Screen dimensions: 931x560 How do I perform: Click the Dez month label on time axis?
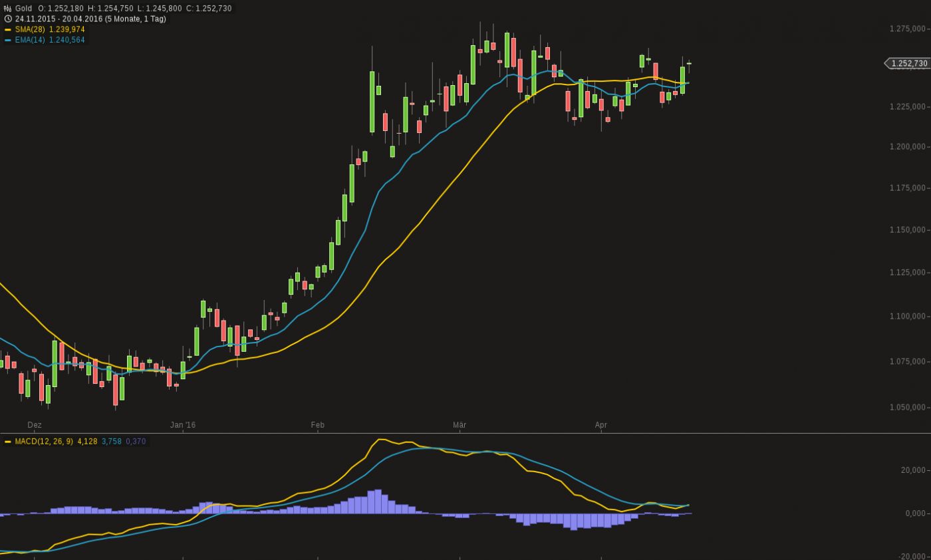(35, 425)
